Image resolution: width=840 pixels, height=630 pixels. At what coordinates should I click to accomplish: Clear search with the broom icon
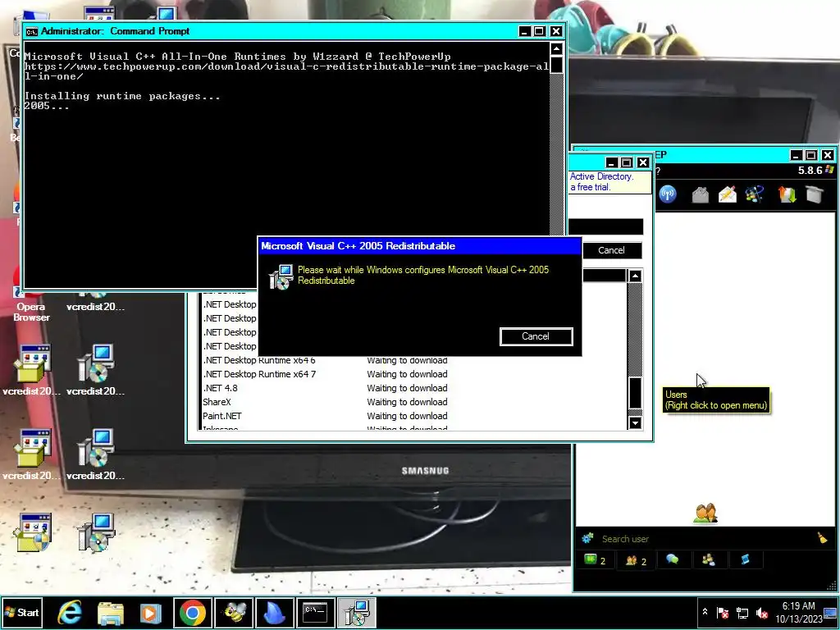pyautogui.click(x=823, y=538)
